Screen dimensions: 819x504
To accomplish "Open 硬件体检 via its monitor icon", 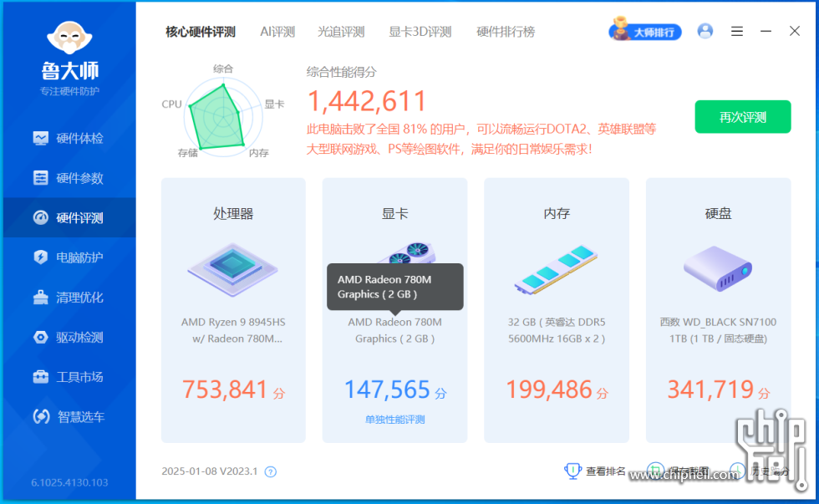I will point(40,138).
